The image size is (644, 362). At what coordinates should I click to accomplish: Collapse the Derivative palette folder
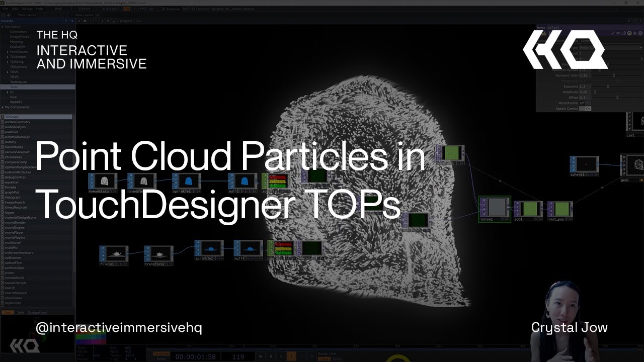pyautogui.click(x=3, y=27)
